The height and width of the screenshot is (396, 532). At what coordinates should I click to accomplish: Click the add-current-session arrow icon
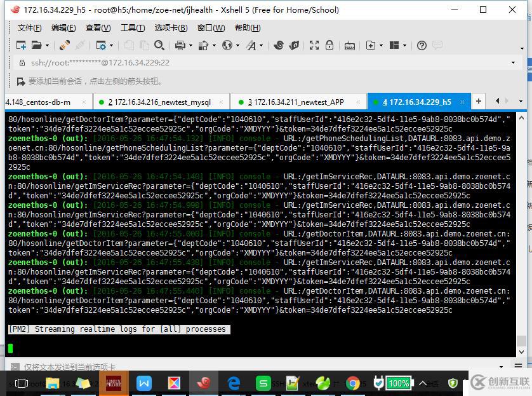pos(21,81)
